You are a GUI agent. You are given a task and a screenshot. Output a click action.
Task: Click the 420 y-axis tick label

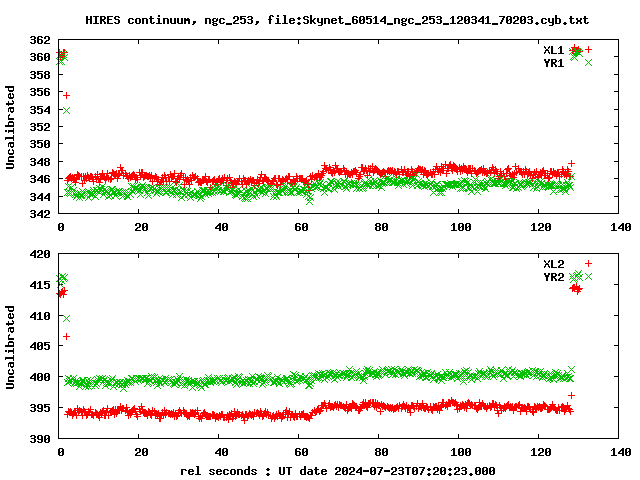point(40,254)
